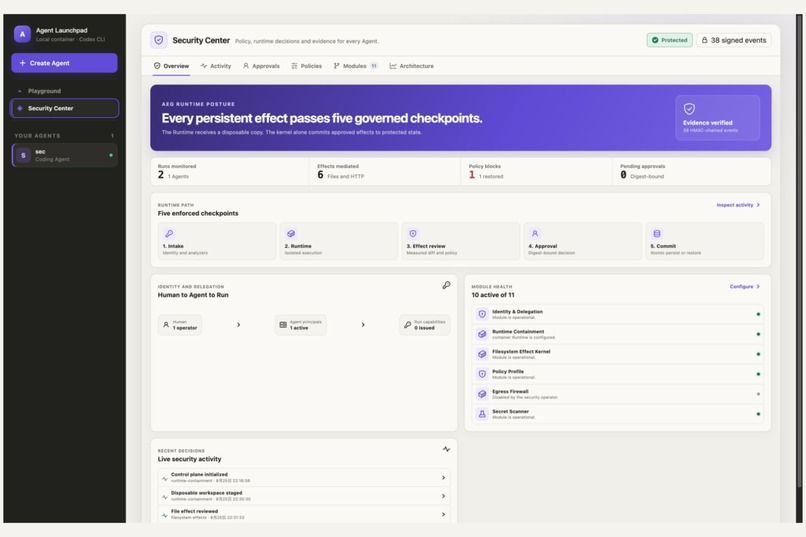Click the Intake checkpoint key icon
This screenshot has height=537, width=806.
coord(169,233)
